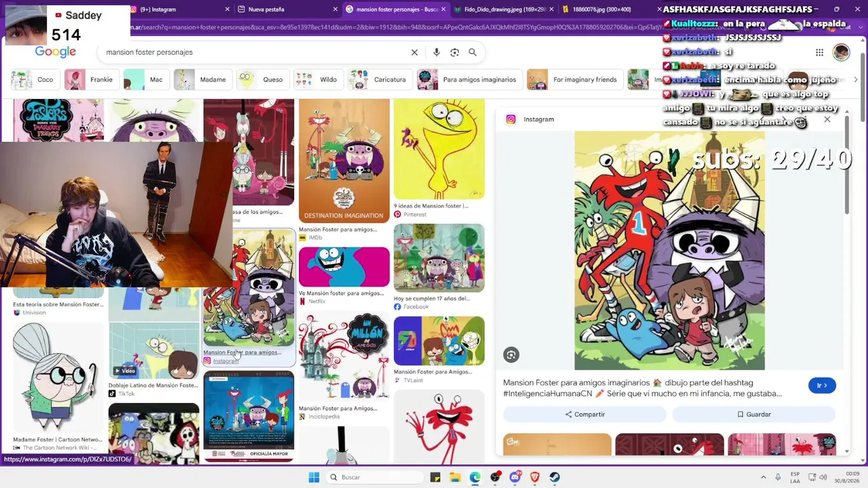Open the Facebook 17 años thumbnail
The width and height of the screenshot is (868, 488).
coord(439,258)
